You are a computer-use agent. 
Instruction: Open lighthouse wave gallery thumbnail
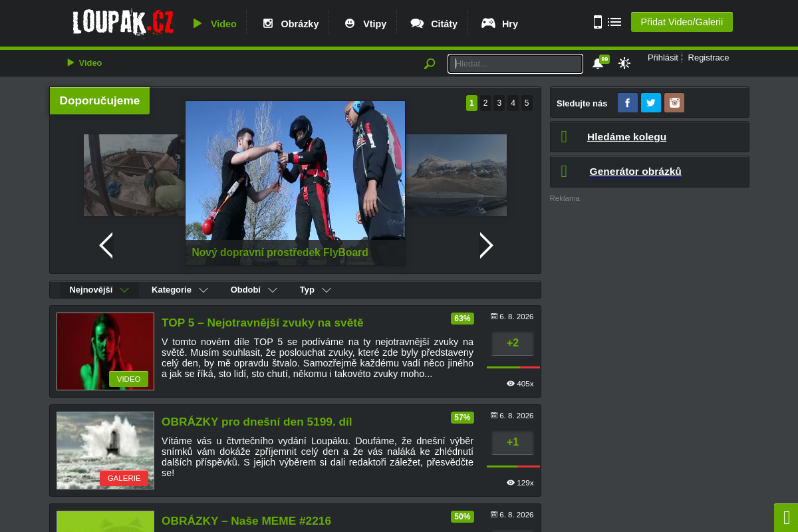pyautogui.click(x=105, y=450)
